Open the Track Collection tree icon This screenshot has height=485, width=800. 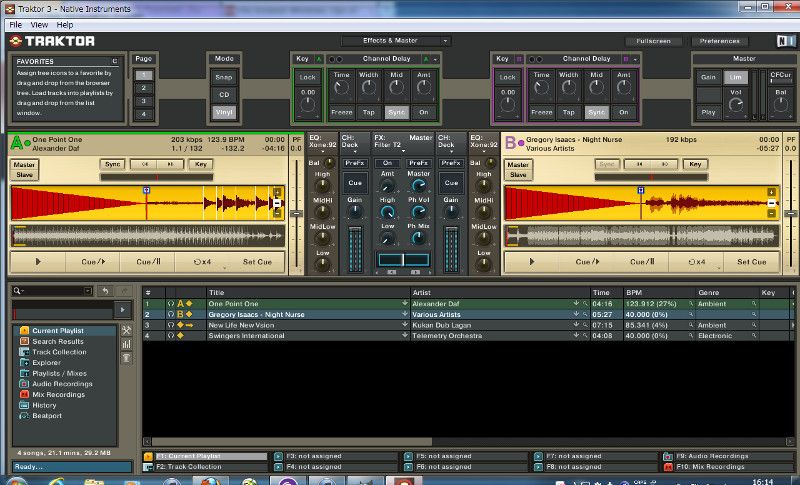24,352
